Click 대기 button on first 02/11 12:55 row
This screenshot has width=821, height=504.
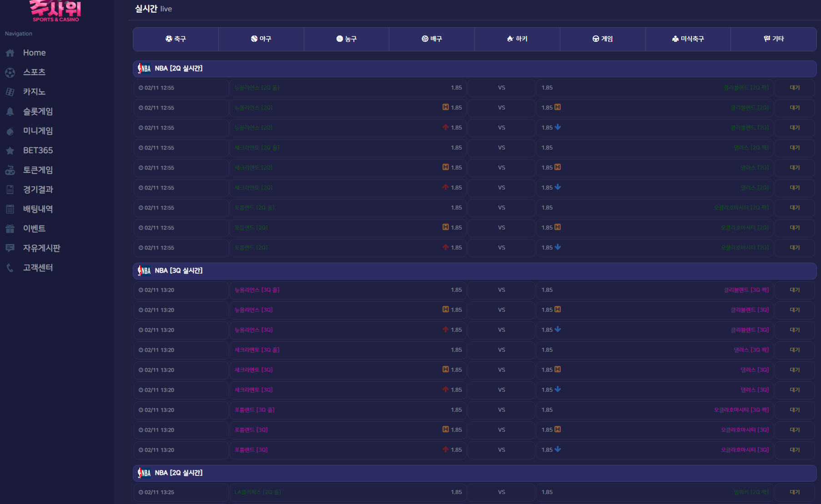[x=795, y=88]
